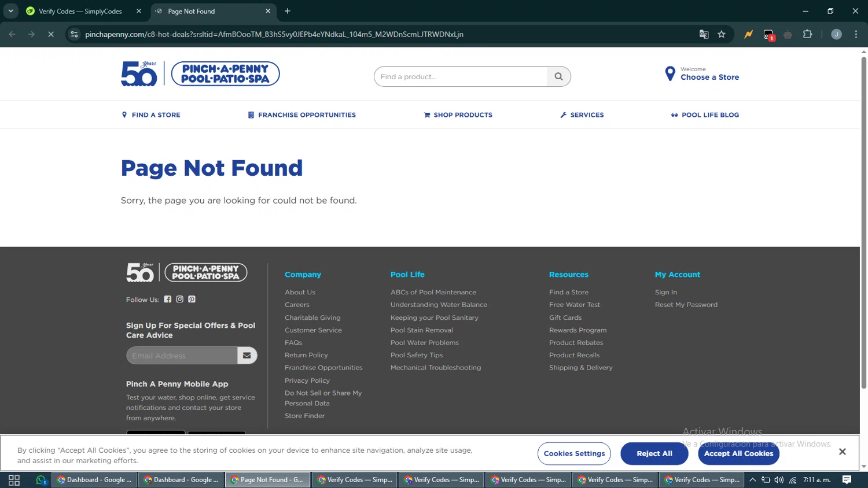
Task: Open the Charitable Giving link
Action: [x=312, y=317]
